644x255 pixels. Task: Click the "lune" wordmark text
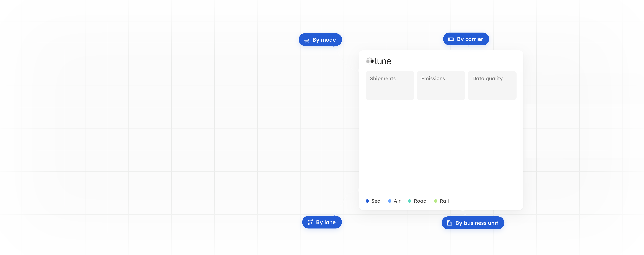click(x=383, y=61)
